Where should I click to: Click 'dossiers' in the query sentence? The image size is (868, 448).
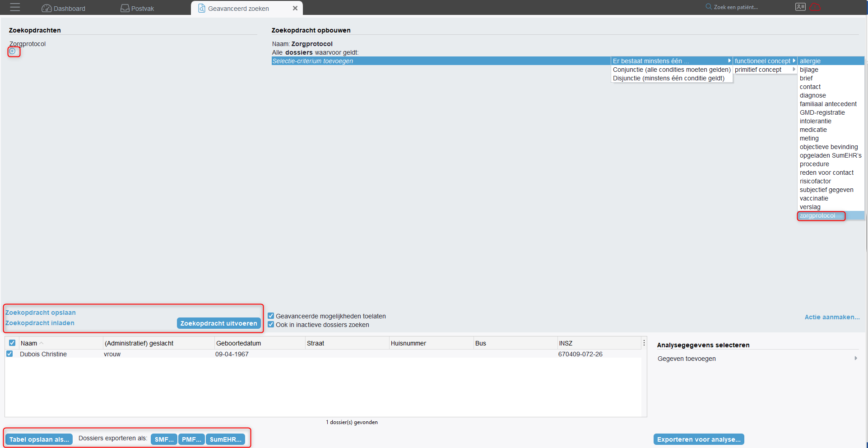pyautogui.click(x=299, y=52)
